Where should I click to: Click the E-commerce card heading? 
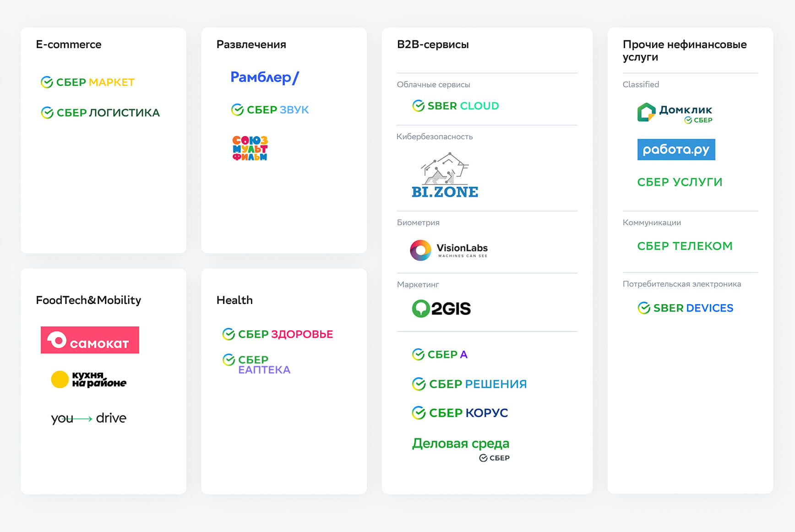click(69, 44)
